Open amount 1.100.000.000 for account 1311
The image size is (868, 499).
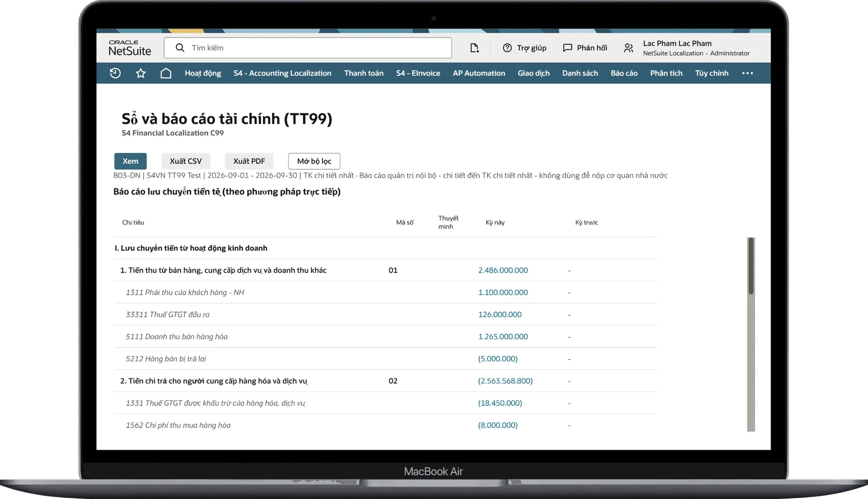coord(503,292)
